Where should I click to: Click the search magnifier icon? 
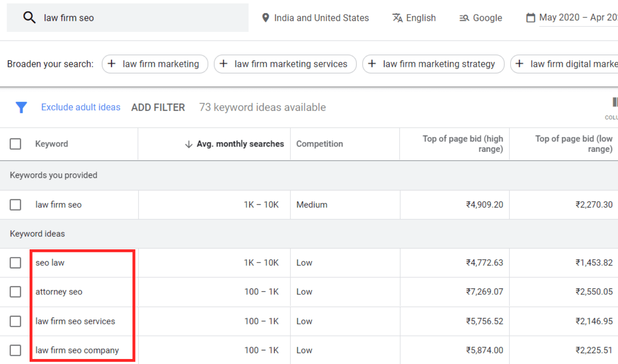tap(29, 18)
